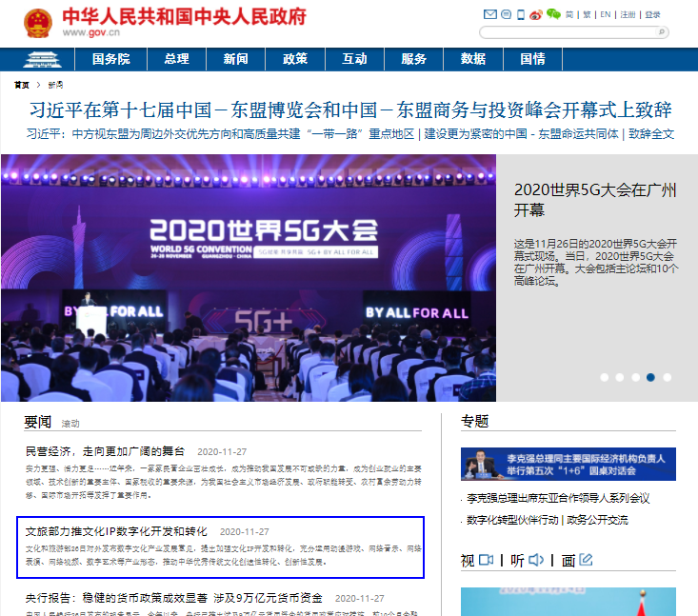
Task: Open the 新闻 menu
Action: 235,59
